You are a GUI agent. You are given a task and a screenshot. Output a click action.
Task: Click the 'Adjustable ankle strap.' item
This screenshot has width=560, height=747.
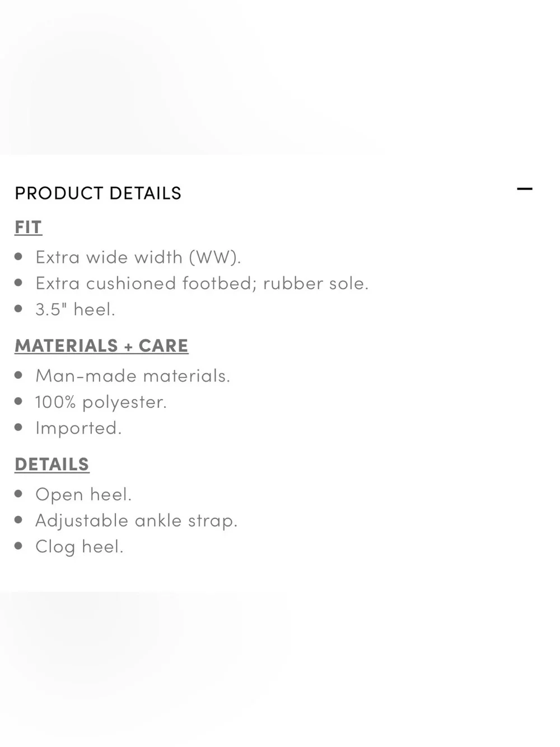click(137, 521)
